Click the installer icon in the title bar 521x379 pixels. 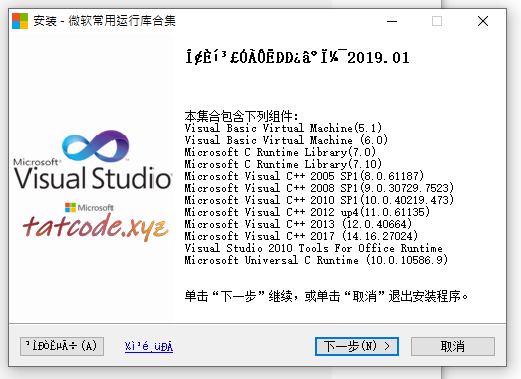20,21
